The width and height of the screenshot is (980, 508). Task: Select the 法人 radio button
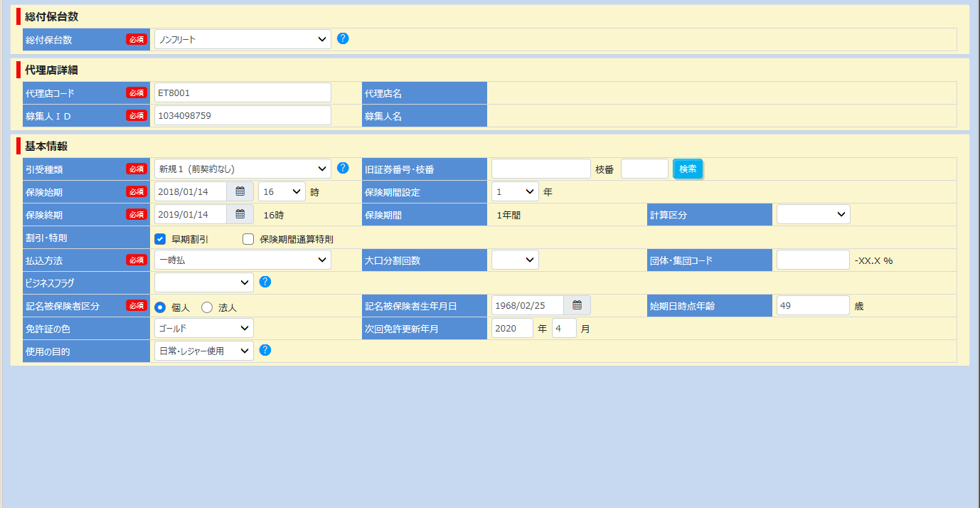[207, 307]
